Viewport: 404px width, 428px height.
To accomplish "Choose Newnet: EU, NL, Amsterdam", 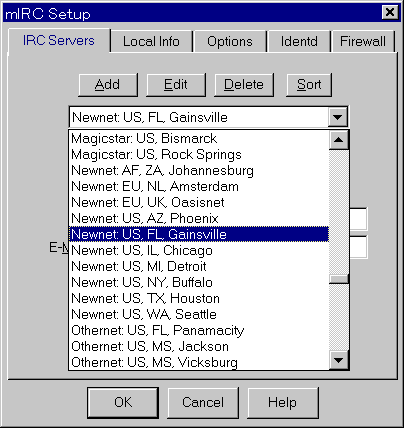I will pyautogui.click(x=199, y=186).
